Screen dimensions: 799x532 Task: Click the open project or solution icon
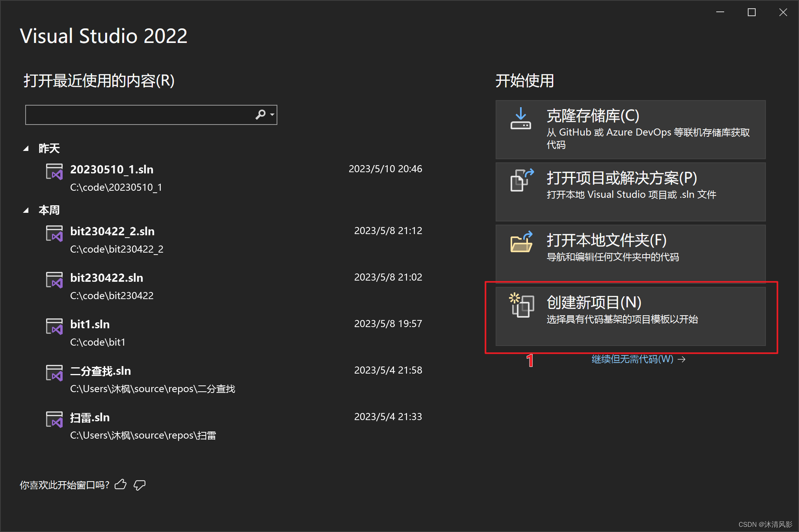(522, 180)
